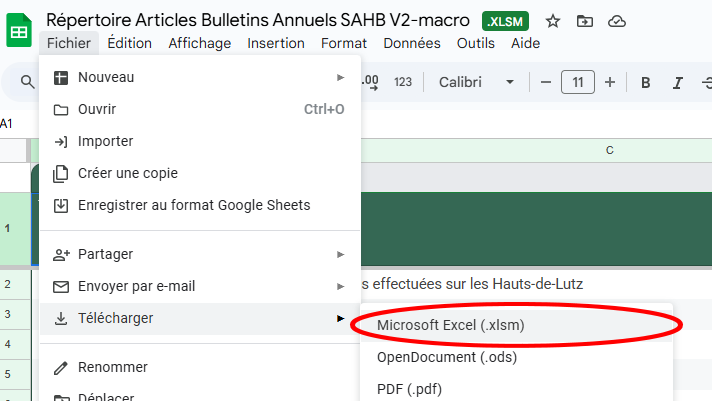
Task: Select column C header
Action: (x=609, y=150)
